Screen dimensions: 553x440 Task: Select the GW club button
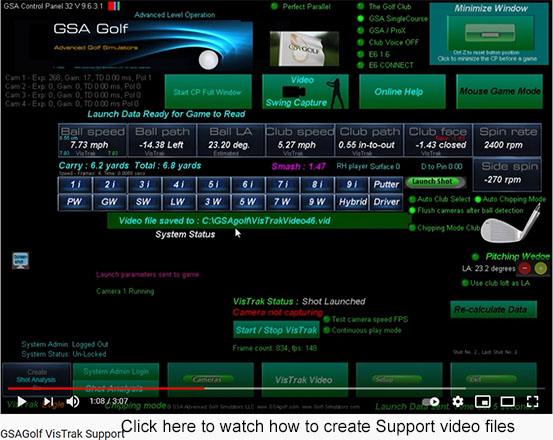[x=110, y=202]
